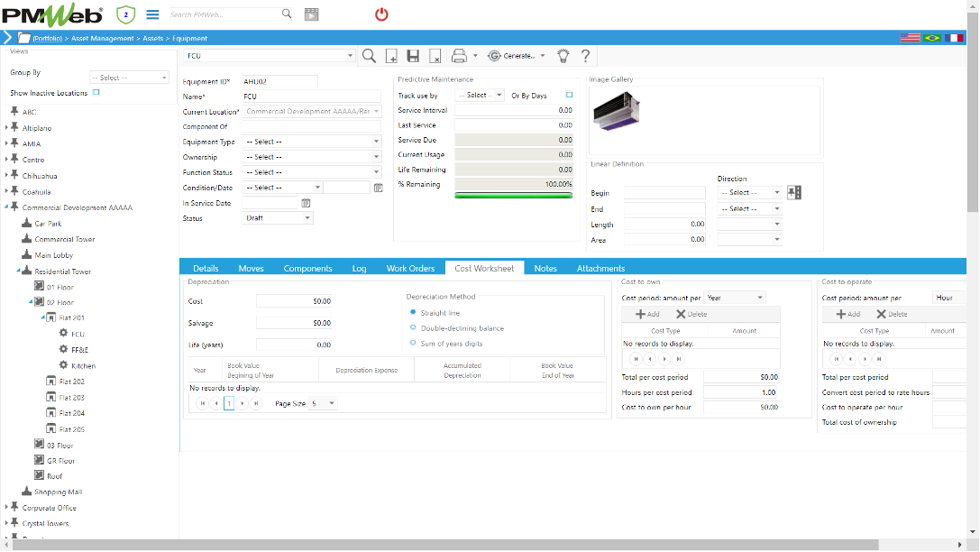Viewport: 980px width, 552px height.
Task: Open the Begin Direction dropdown
Action: tap(750, 192)
